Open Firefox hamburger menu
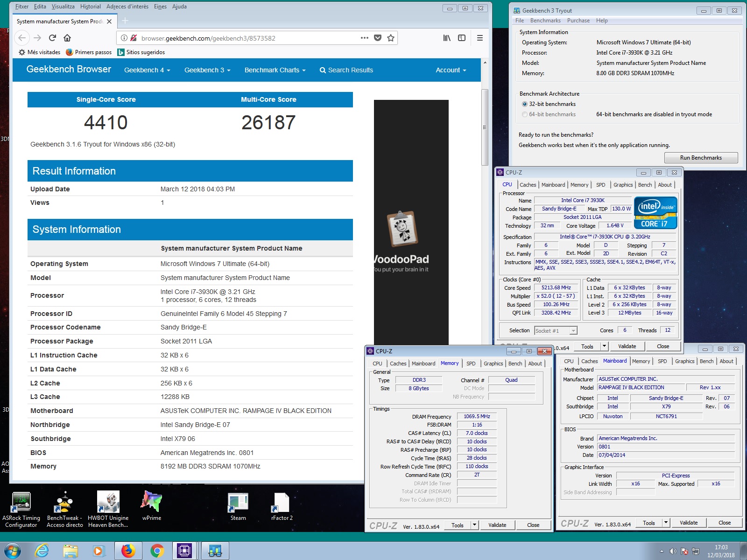The height and width of the screenshot is (560, 747). pyautogui.click(x=479, y=38)
